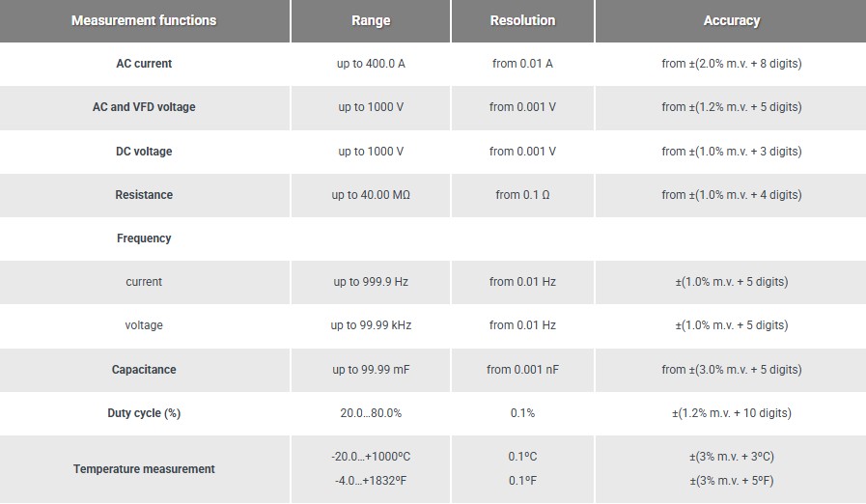Select the AC current row label
The width and height of the screenshot is (866, 504).
pos(144,64)
